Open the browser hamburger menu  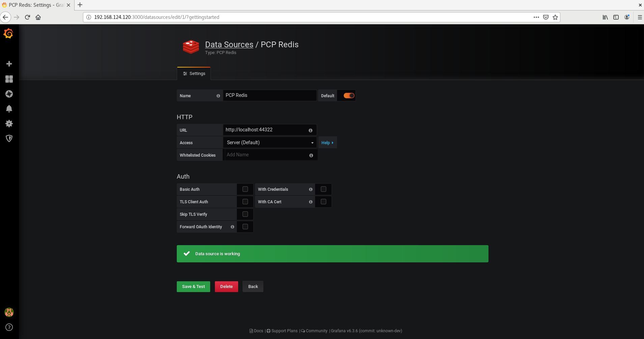640,17
